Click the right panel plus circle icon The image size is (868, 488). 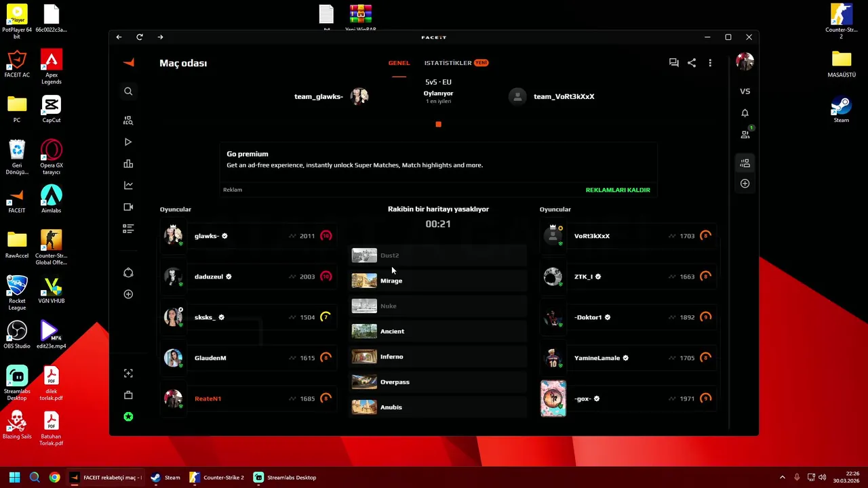point(745,184)
